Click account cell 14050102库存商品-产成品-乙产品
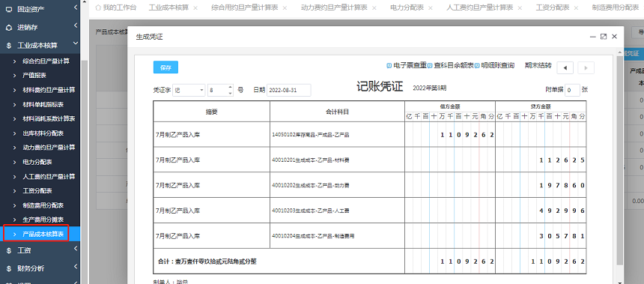The width and height of the screenshot is (644, 284). coord(337,134)
